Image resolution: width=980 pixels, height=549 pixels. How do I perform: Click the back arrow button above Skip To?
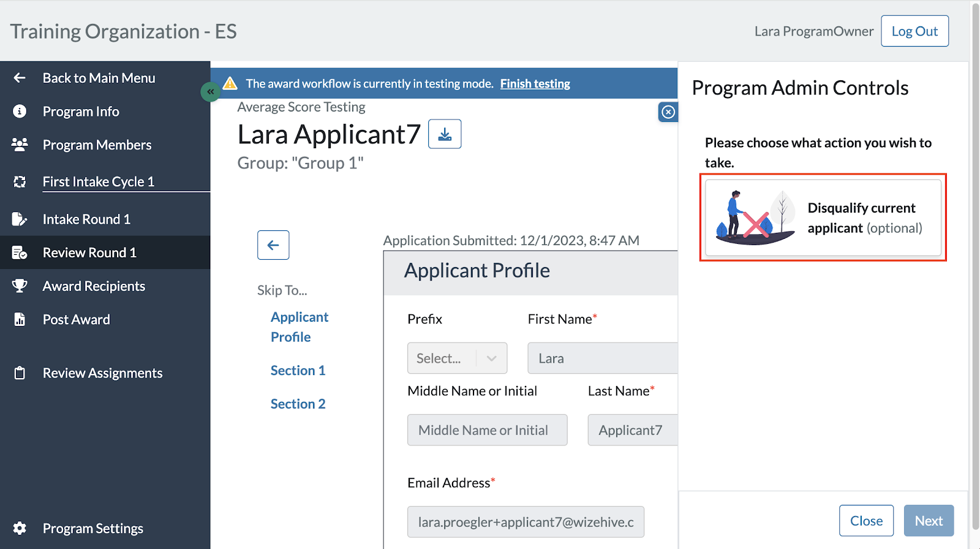pos(273,245)
